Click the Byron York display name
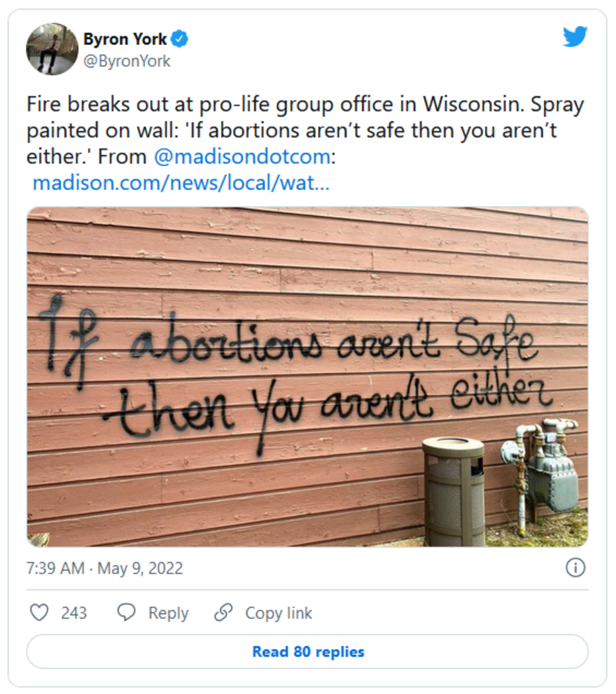This screenshot has width=616, height=694. tap(125, 40)
